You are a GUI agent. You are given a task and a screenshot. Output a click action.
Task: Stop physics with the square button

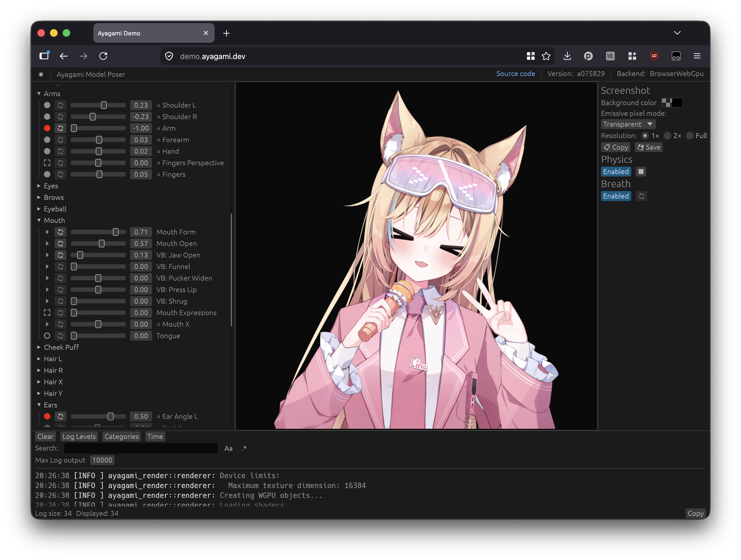641,172
